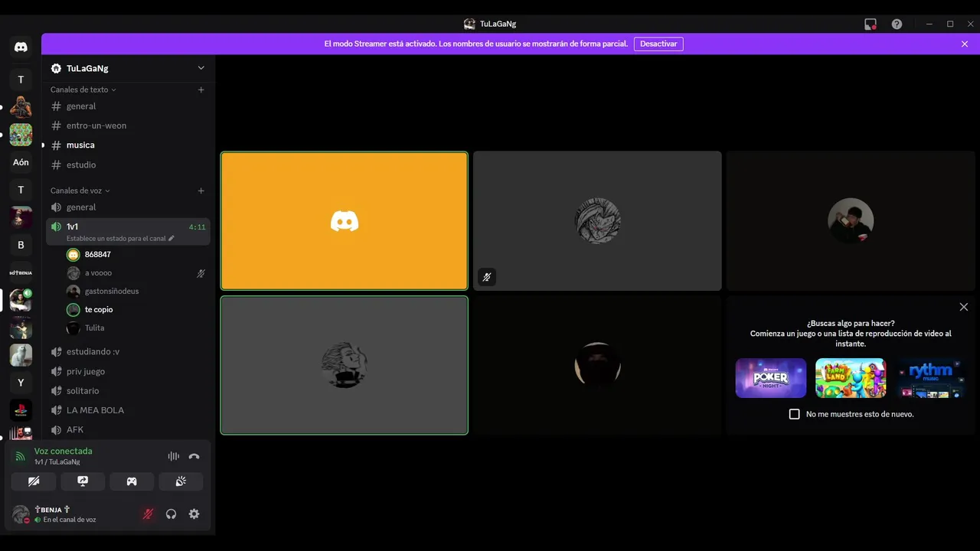Check No me muestres esto de nuevo
Viewport: 980px width, 551px height.
pyautogui.click(x=794, y=414)
